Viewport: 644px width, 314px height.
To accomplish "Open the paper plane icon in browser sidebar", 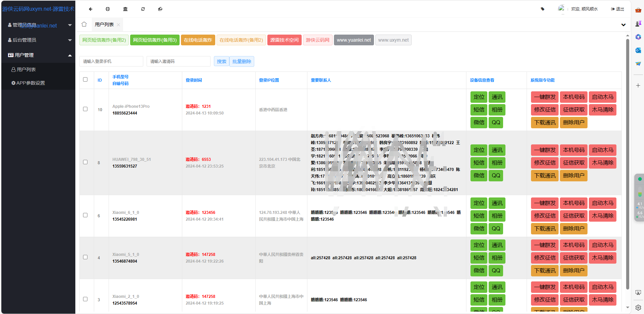I will (x=638, y=63).
